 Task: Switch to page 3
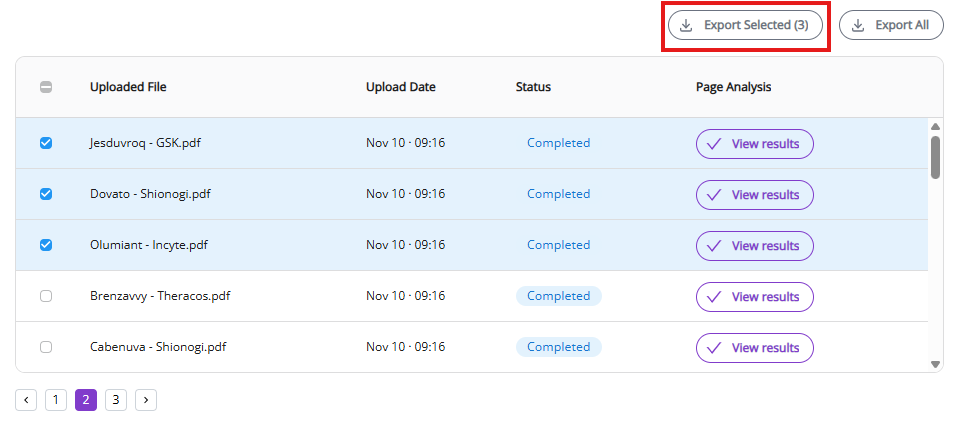click(116, 400)
